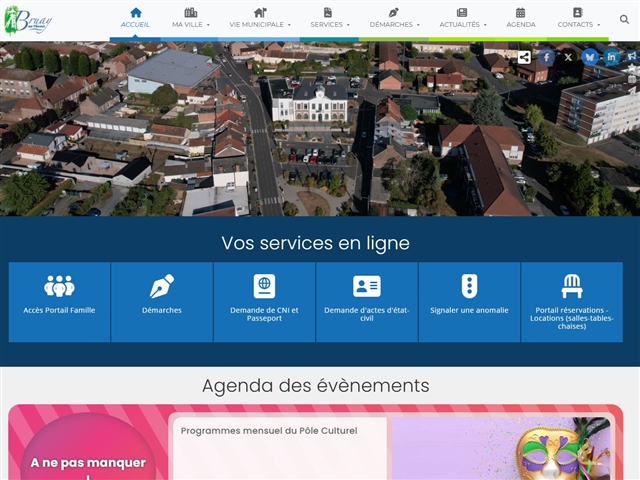This screenshot has width=640, height=480.
Task: Click the passport icon for CNI request
Action: 264,286
